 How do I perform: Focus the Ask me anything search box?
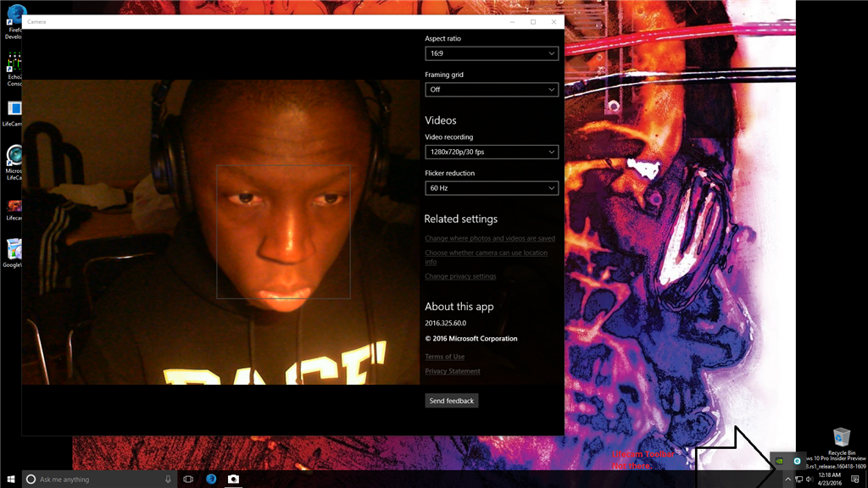pos(100,480)
